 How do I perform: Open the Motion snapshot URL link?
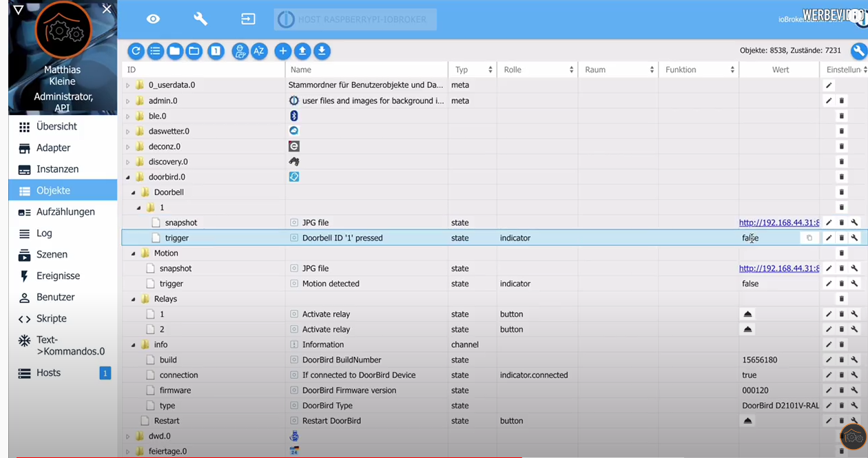[x=779, y=269]
